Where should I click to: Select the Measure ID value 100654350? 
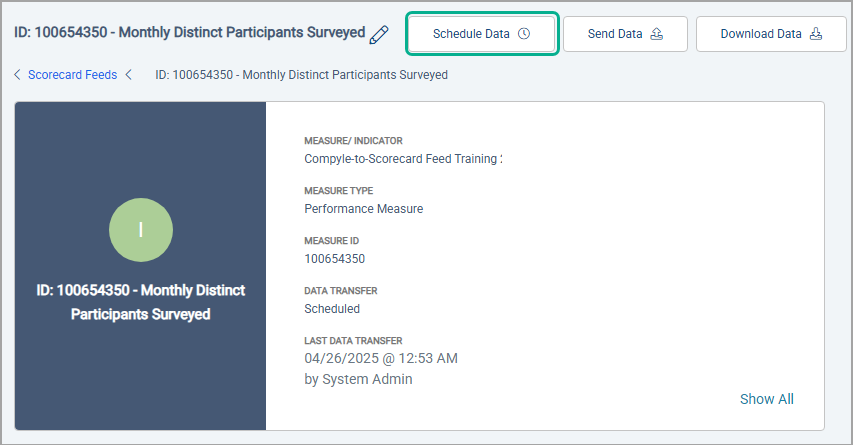pyautogui.click(x=334, y=259)
